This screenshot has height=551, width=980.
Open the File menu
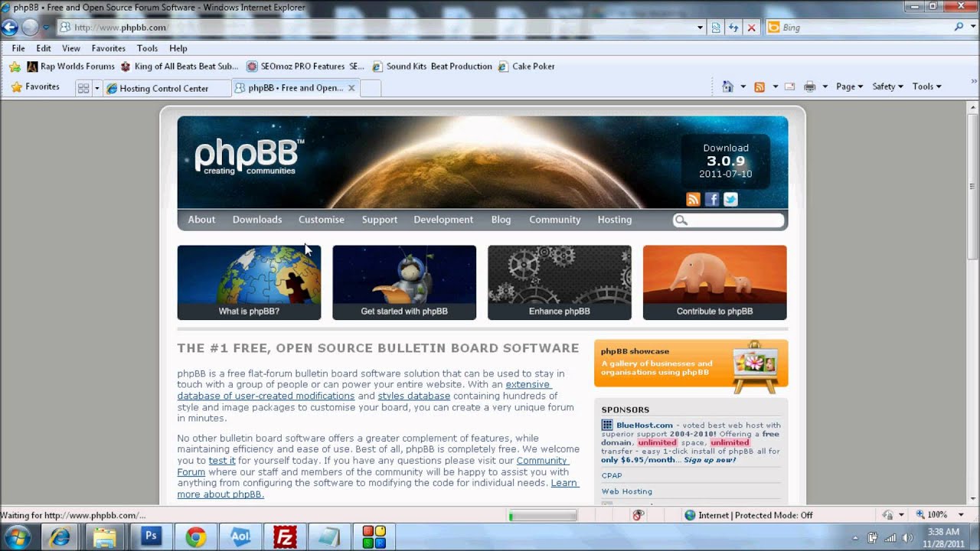[x=18, y=48]
